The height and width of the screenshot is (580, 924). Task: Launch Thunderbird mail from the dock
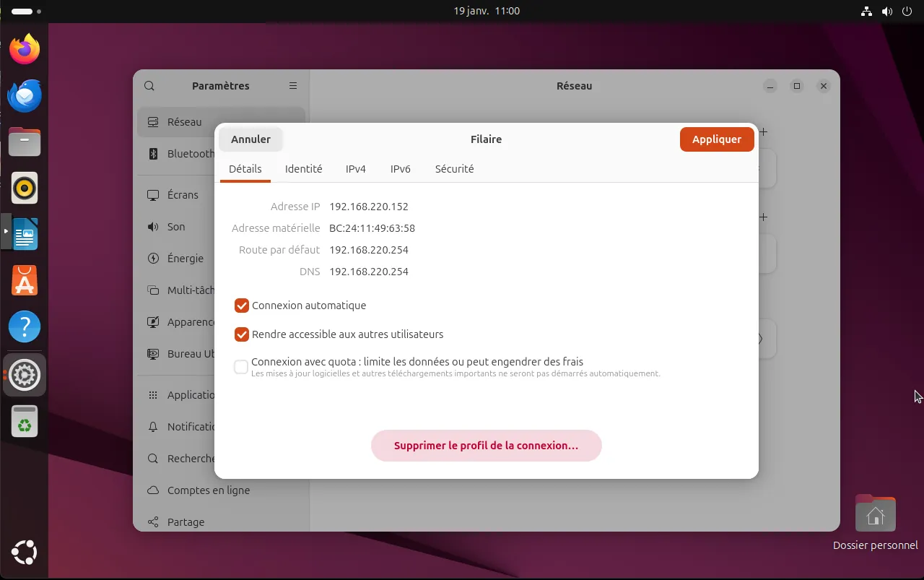[x=25, y=95]
